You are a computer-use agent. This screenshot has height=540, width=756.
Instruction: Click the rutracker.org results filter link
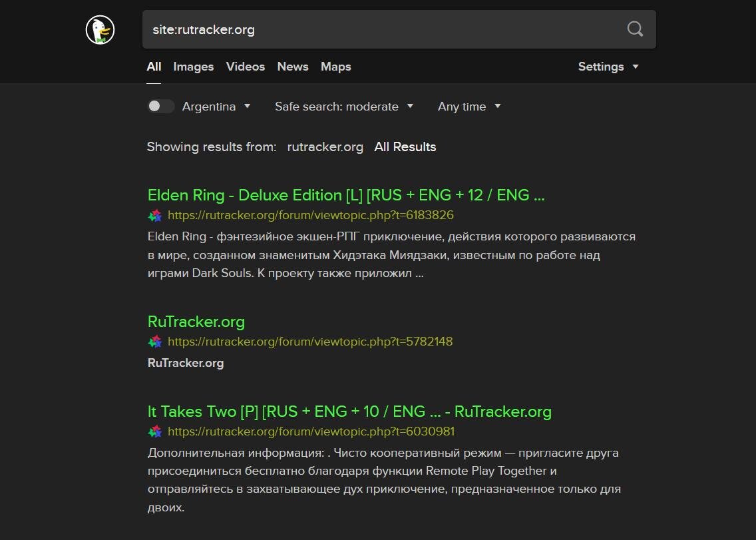point(325,146)
